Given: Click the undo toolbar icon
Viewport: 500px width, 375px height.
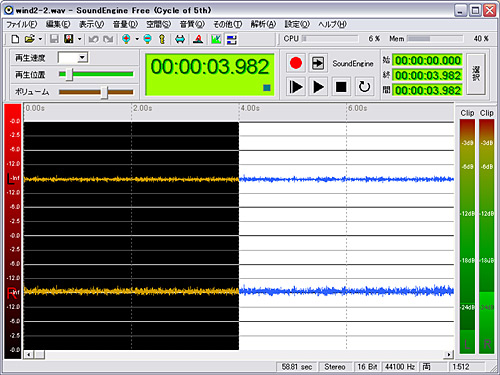Looking at the screenshot, I should pos(93,39).
